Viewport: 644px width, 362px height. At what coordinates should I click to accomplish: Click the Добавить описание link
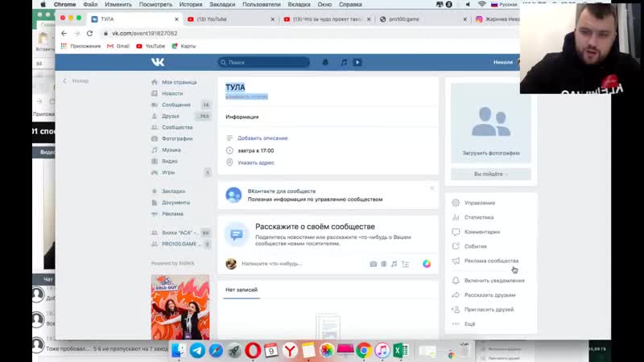(x=262, y=138)
